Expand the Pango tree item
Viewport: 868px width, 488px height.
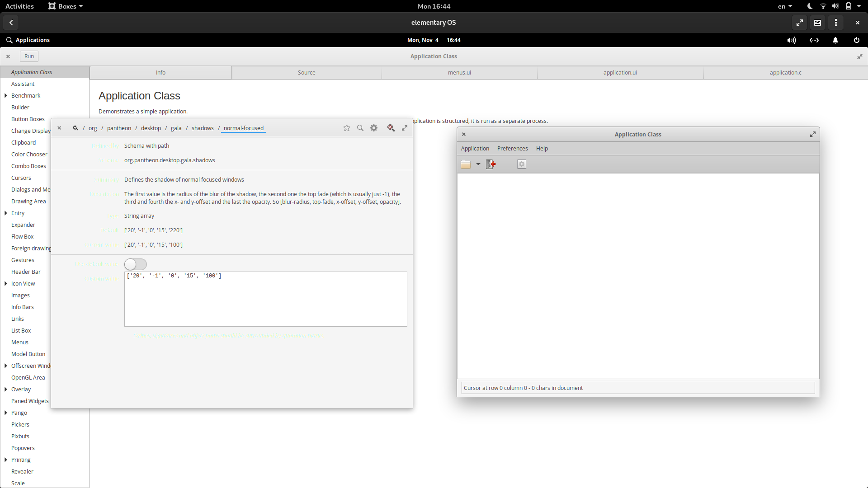[6, 413]
